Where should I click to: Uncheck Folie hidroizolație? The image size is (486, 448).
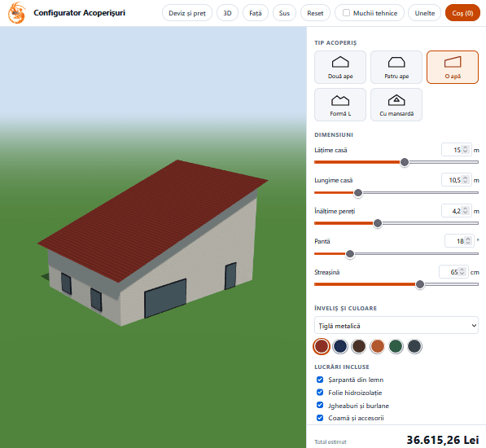pos(320,393)
